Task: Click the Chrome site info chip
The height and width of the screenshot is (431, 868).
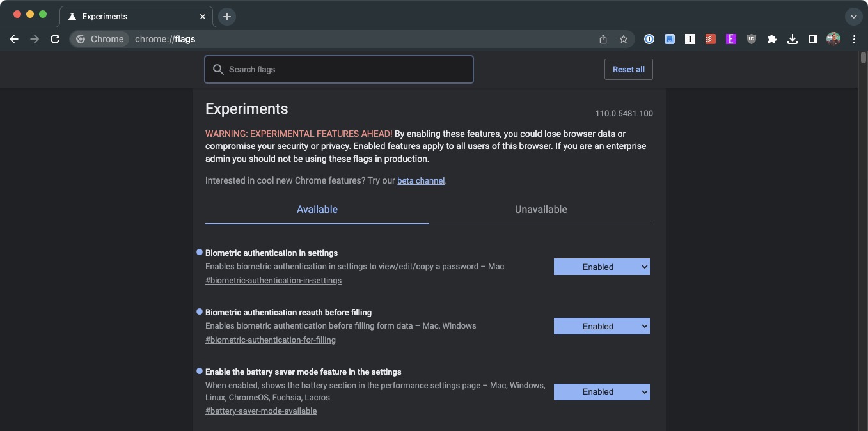Action: click(99, 39)
